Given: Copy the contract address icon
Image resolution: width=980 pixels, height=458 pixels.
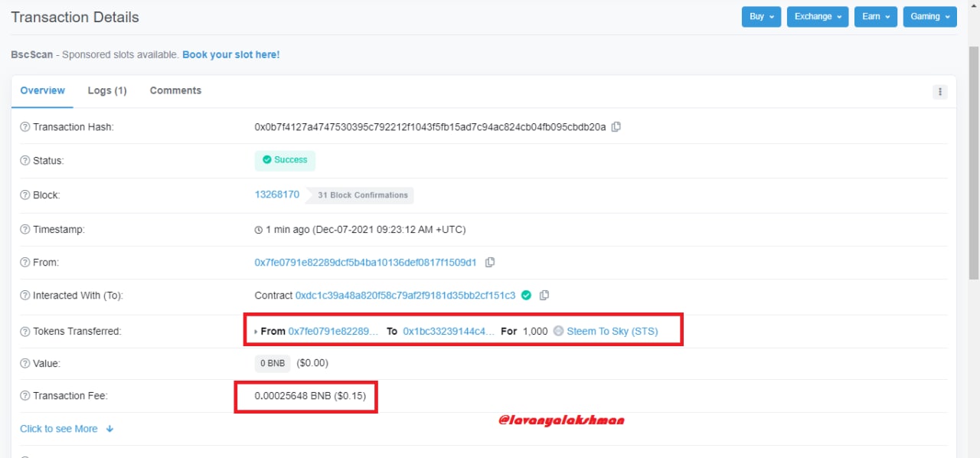Looking at the screenshot, I should click(544, 296).
